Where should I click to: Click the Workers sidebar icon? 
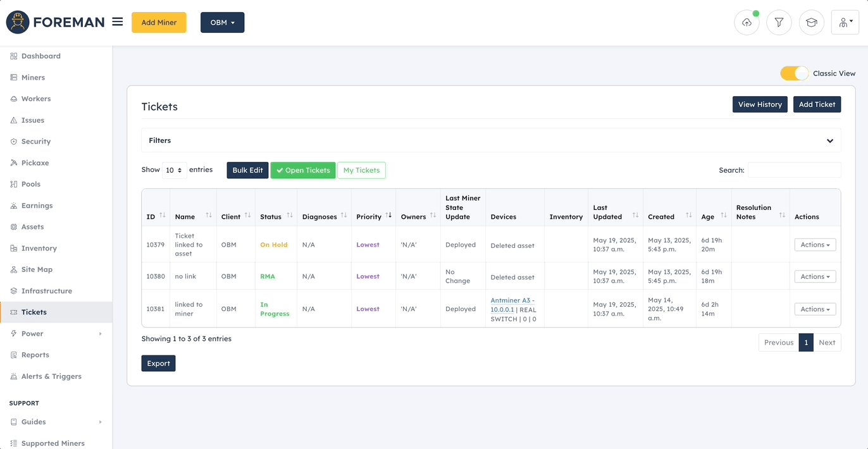click(x=14, y=99)
